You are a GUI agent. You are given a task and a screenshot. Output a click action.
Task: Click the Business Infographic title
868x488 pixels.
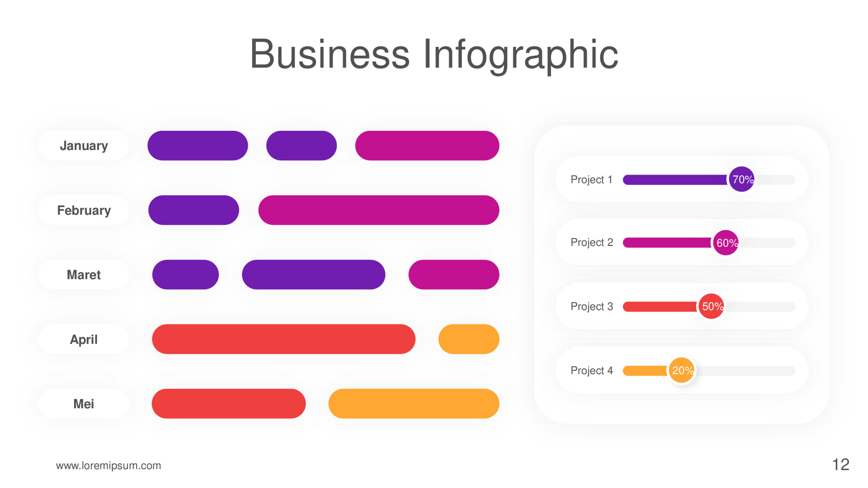tap(434, 55)
